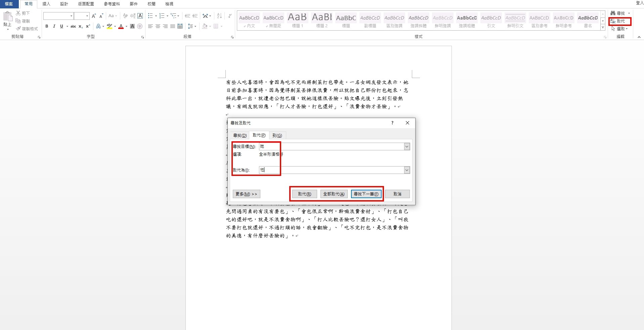Open the 校閱 (Review) ribbon tab
This screenshot has height=330, width=644.
click(x=152, y=4)
